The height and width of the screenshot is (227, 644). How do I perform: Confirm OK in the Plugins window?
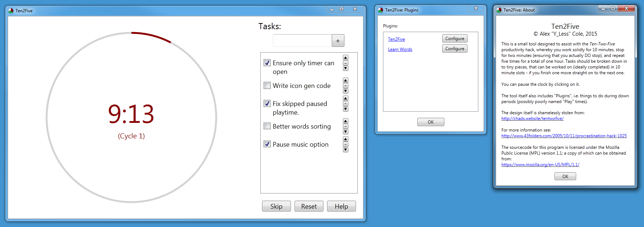431,122
